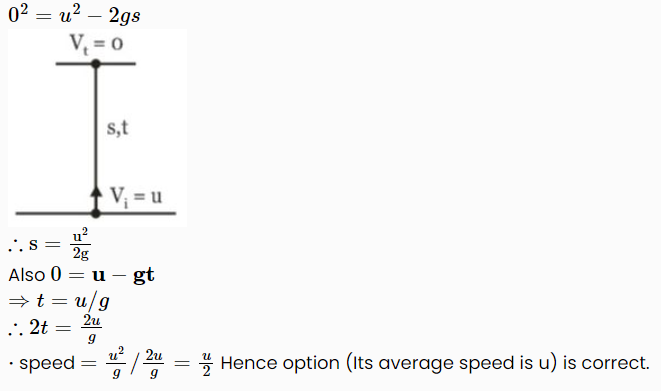Click the implies arrow before t = u/g
661x391 pixels.
[x=19, y=301]
